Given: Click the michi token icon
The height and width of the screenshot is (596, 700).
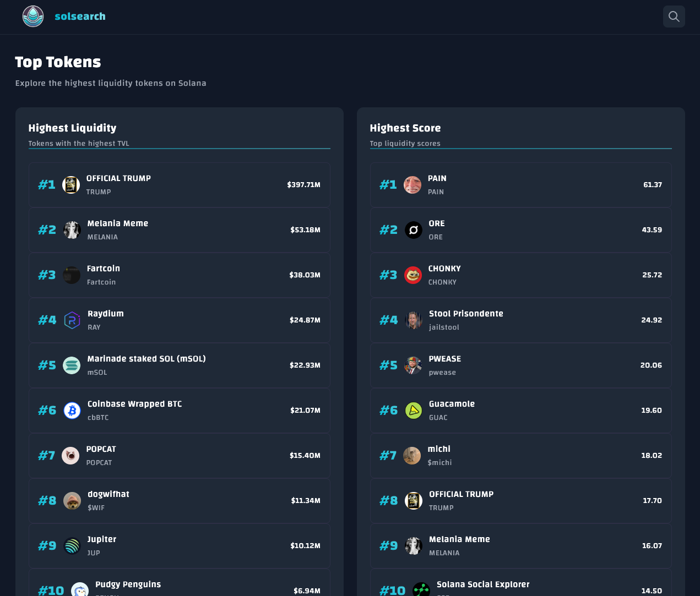Looking at the screenshot, I should (x=412, y=456).
